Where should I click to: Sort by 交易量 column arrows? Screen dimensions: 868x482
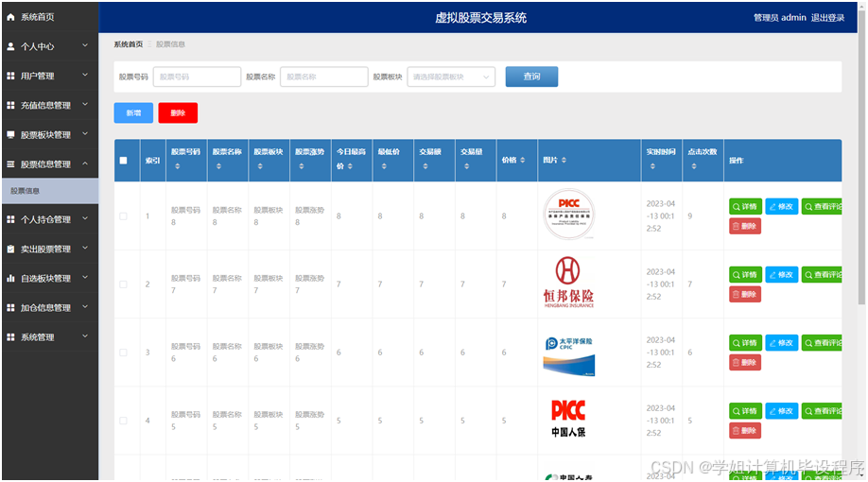tap(467, 166)
